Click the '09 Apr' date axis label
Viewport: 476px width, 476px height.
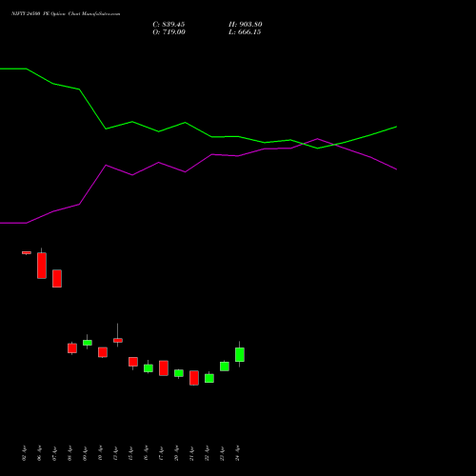[85, 453]
